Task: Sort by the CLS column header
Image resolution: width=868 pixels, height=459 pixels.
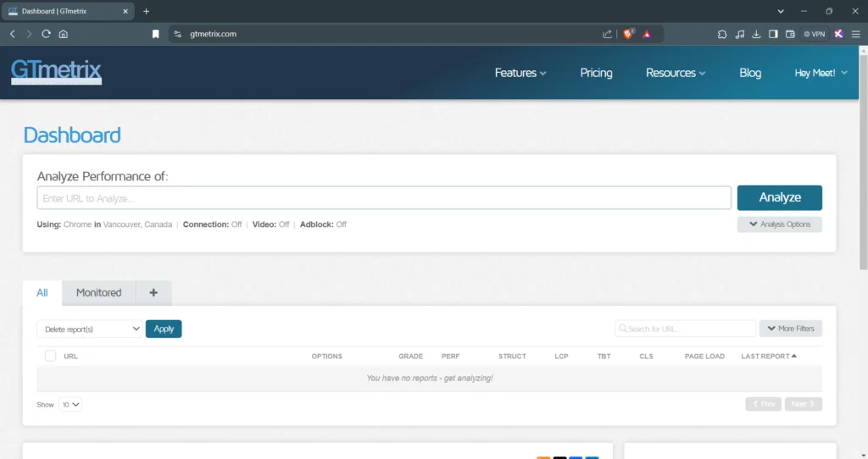Action: pos(646,357)
